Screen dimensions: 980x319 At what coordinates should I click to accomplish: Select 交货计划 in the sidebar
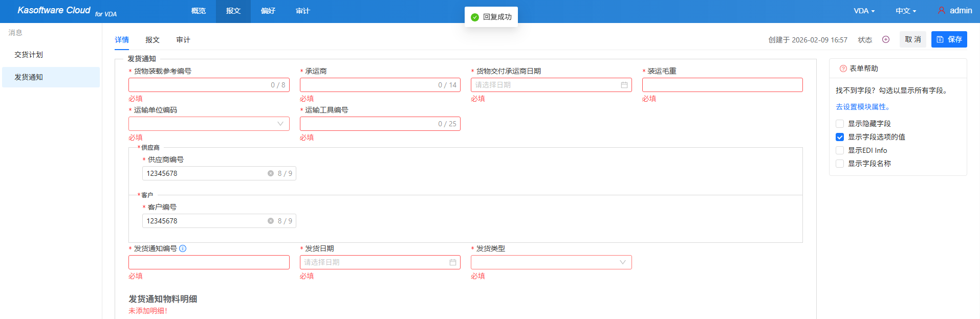tap(29, 55)
